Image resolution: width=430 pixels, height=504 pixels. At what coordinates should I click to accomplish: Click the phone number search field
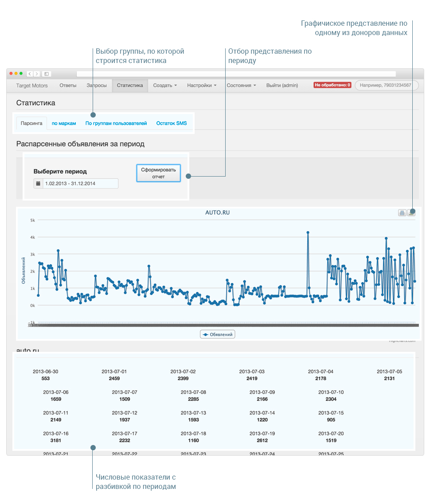point(387,86)
